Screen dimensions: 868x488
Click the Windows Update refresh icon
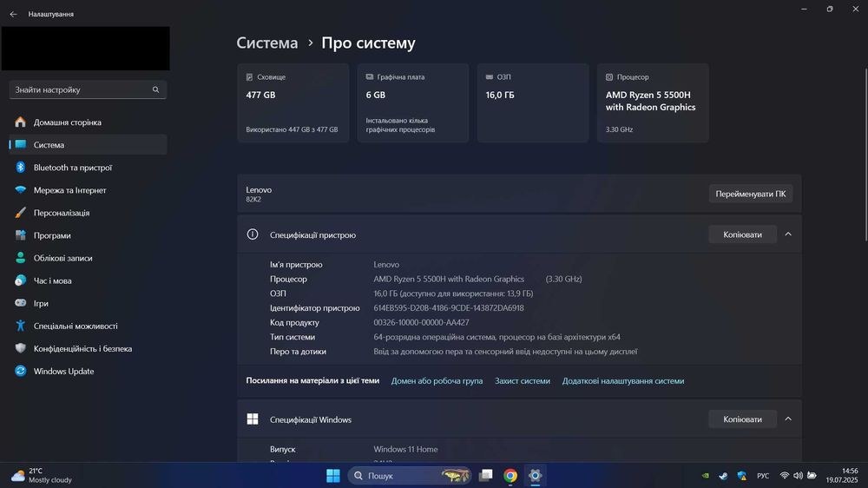point(21,371)
